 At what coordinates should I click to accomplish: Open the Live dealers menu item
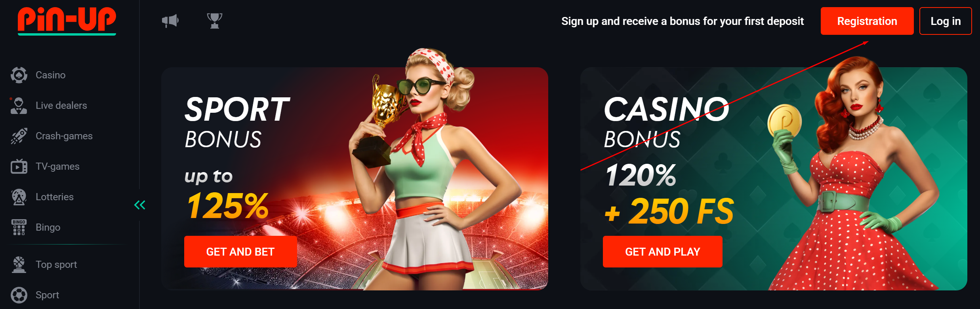click(61, 105)
